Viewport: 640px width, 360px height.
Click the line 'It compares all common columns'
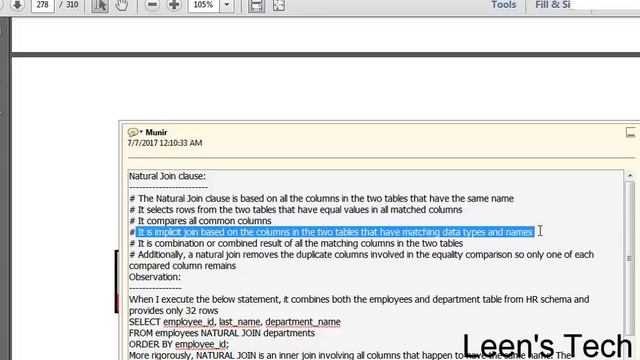(200, 221)
